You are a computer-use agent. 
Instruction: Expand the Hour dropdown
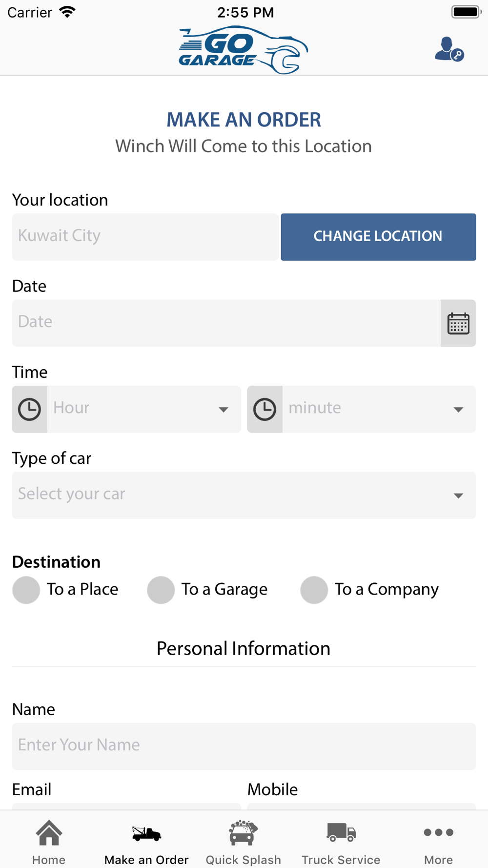point(144,409)
